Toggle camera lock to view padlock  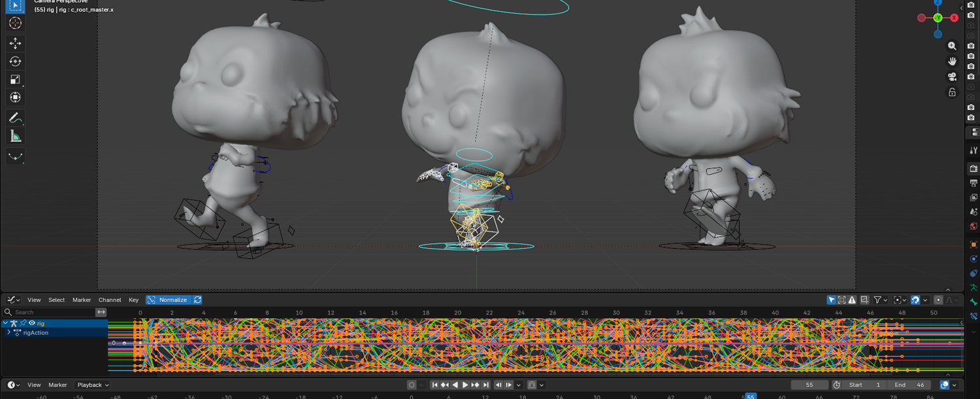click(952, 92)
